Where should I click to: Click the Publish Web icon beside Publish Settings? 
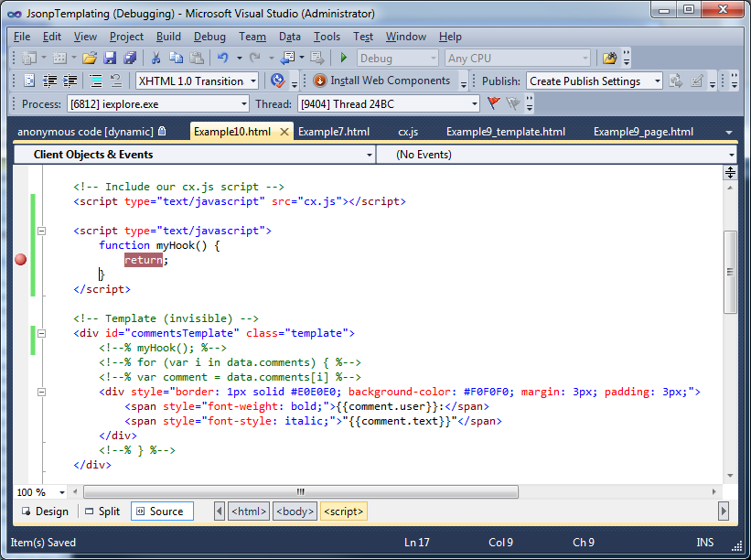click(x=676, y=81)
